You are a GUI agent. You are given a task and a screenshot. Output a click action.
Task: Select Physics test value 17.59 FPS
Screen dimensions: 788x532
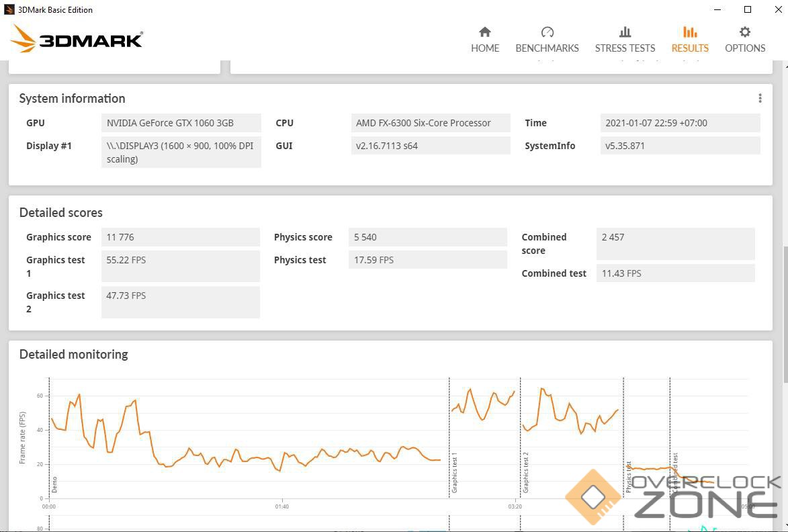(x=428, y=260)
